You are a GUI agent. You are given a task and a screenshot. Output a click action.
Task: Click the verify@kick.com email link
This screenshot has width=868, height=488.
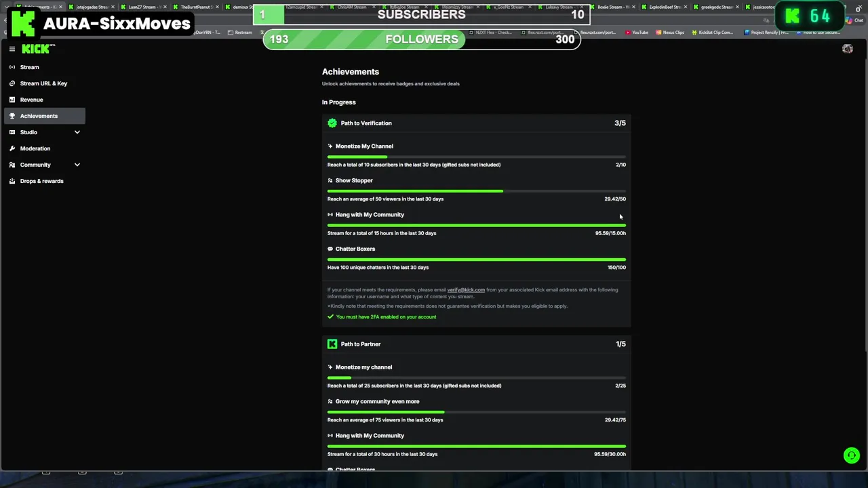466,290
